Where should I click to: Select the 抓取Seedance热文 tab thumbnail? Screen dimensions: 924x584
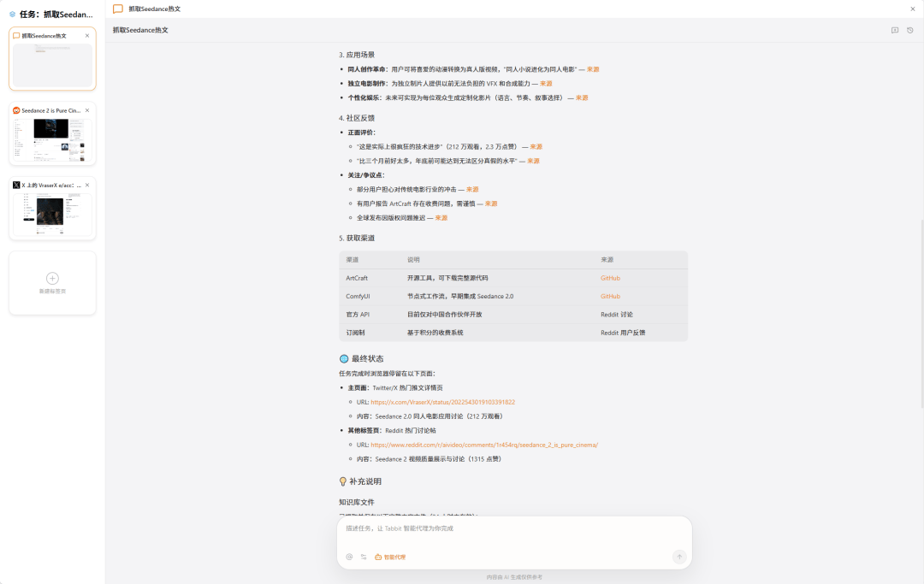[x=52, y=65]
